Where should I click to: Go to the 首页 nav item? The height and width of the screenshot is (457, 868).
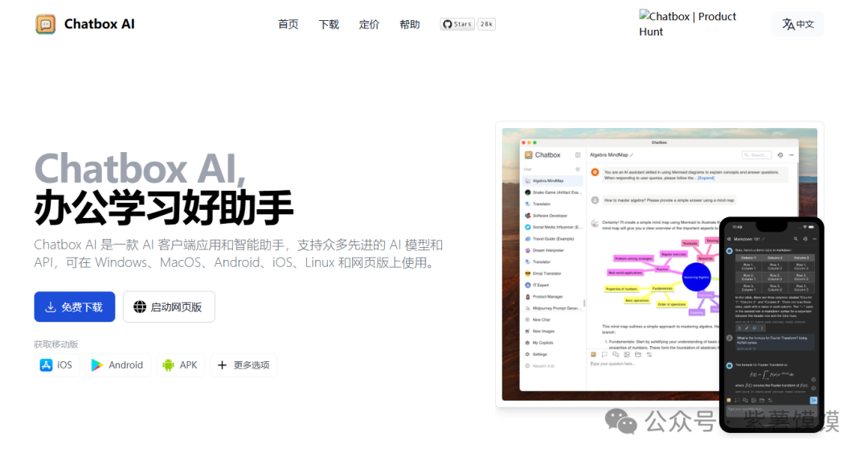click(x=288, y=24)
